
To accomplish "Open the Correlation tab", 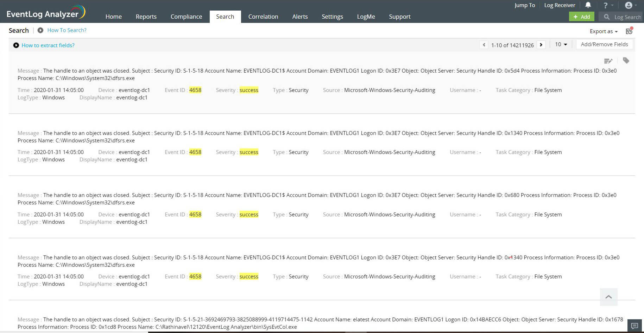I will point(263,17).
